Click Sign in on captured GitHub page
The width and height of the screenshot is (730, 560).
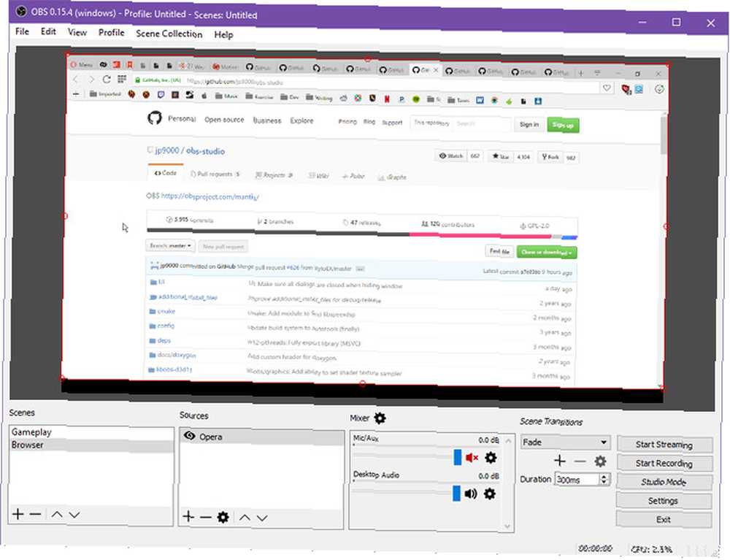pyautogui.click(x=529, y=124)
